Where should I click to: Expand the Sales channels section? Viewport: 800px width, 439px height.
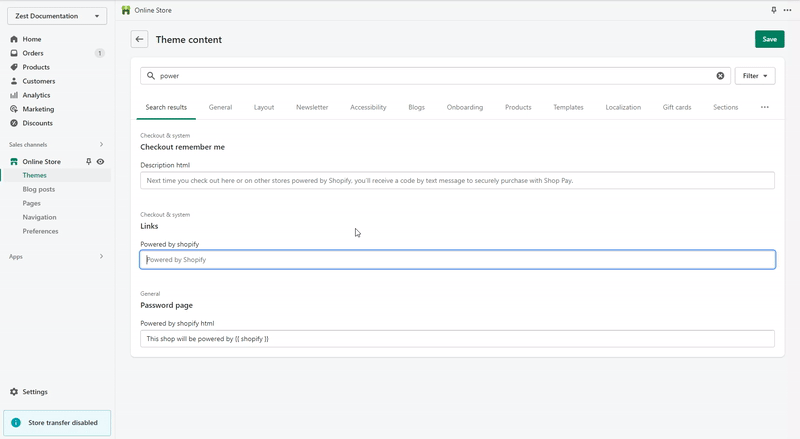point(101,144)
